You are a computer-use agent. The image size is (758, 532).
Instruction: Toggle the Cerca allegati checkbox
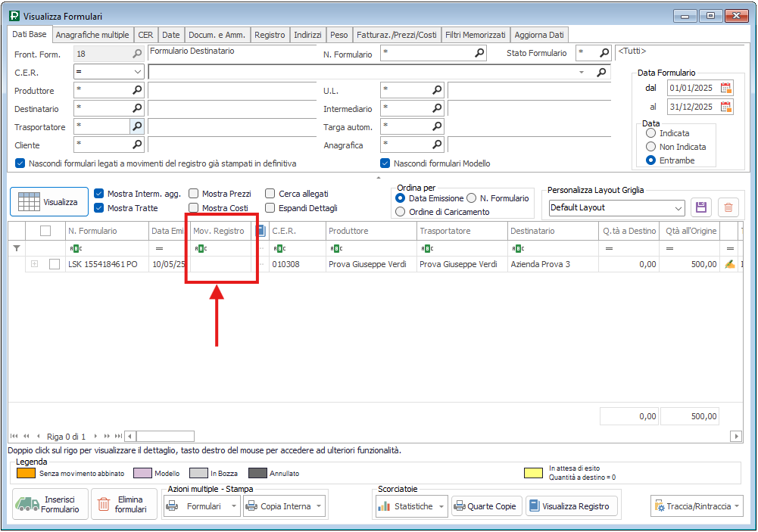[x=270, y=194]
